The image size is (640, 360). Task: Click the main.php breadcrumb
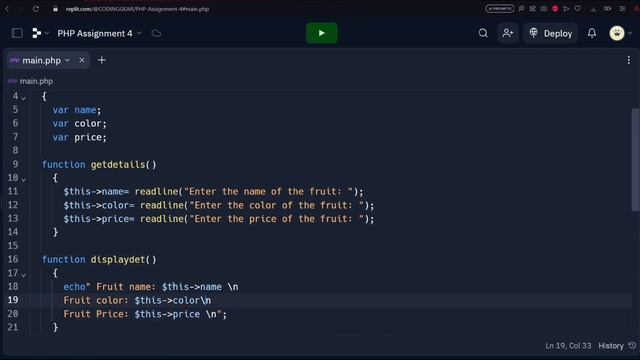tap(36, 81)
